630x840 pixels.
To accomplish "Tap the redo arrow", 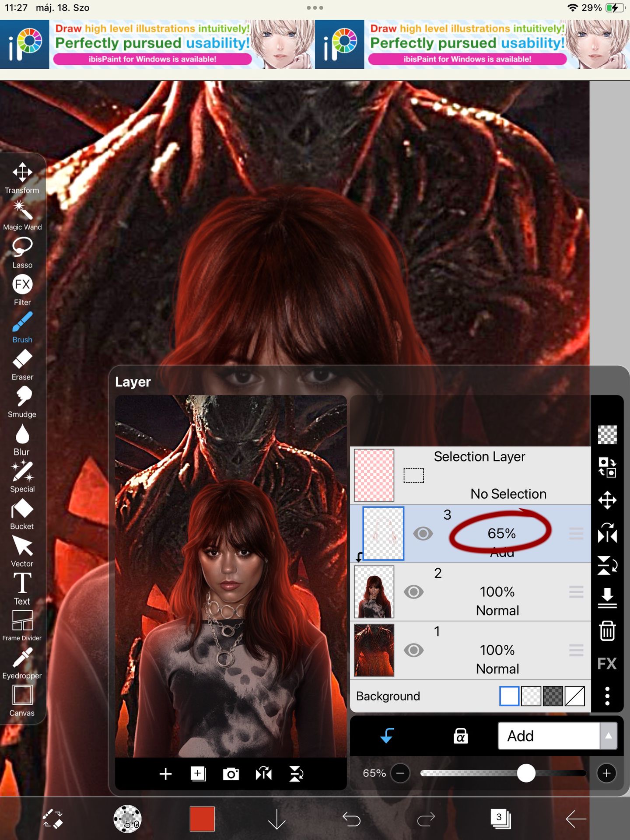I will (x=426, y=819).
